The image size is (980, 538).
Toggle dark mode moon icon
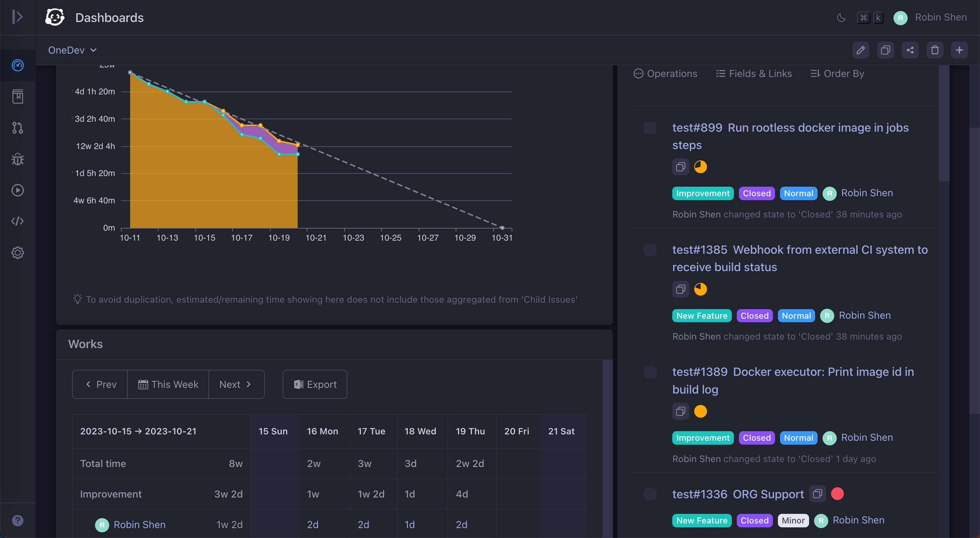click(x=841, y=17)
